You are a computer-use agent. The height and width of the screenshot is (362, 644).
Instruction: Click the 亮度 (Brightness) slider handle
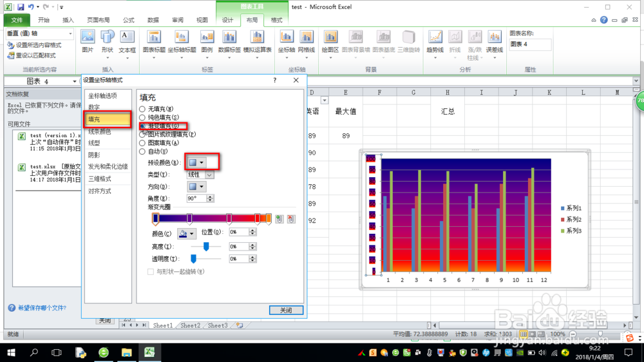pos(206,246)
